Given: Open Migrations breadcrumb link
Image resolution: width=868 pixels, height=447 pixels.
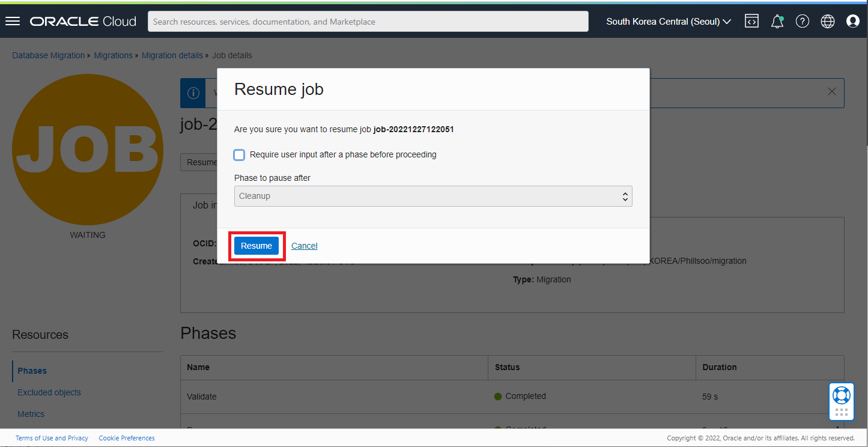Looking at the screenshot, I should pyautogui.click(x=113, y=55).
